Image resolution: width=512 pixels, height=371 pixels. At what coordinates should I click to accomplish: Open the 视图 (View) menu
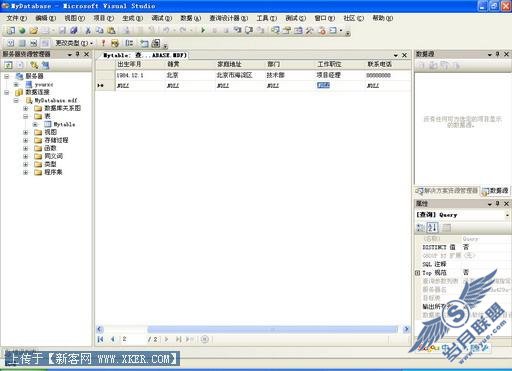74,18
